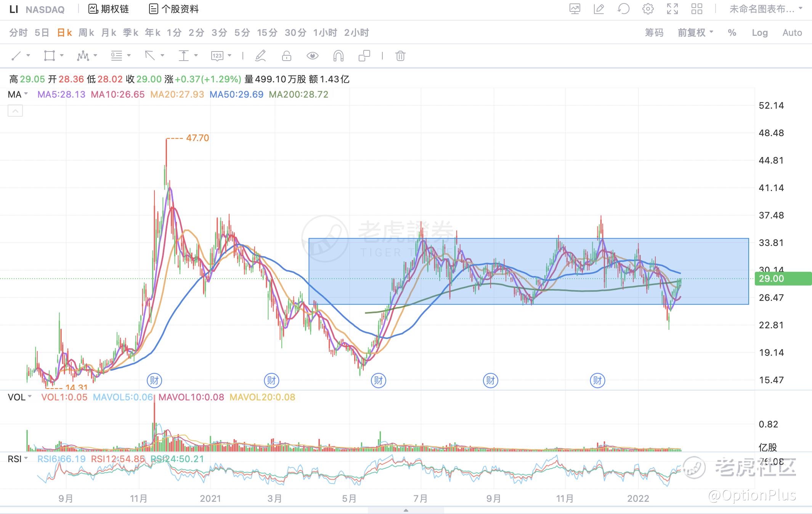812x514 pixels.
Task: Click the clone drawing copy icon
Action: pos(364,56)
